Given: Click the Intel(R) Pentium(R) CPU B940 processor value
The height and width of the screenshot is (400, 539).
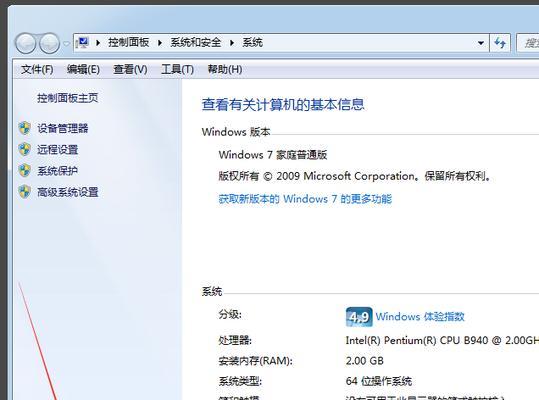Looking at the screenshot, I should point(442,341).
